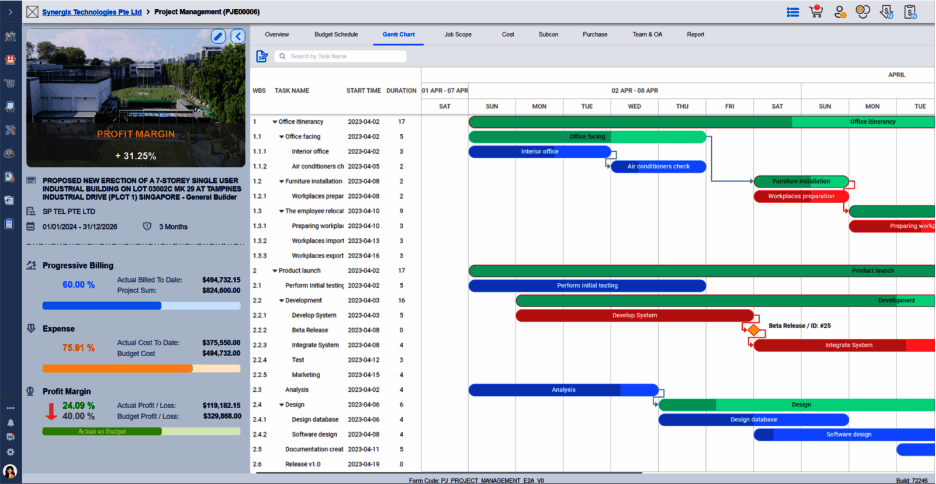Viewport: 936px width, 484px height.
Task: Click the Progressive Billing progress bar
Action: pyautogui.click(x=141, y=306)
